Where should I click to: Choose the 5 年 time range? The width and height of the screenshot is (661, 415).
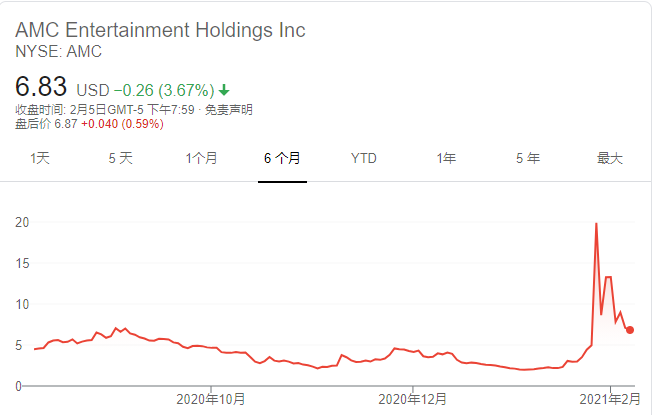point(527,158)
